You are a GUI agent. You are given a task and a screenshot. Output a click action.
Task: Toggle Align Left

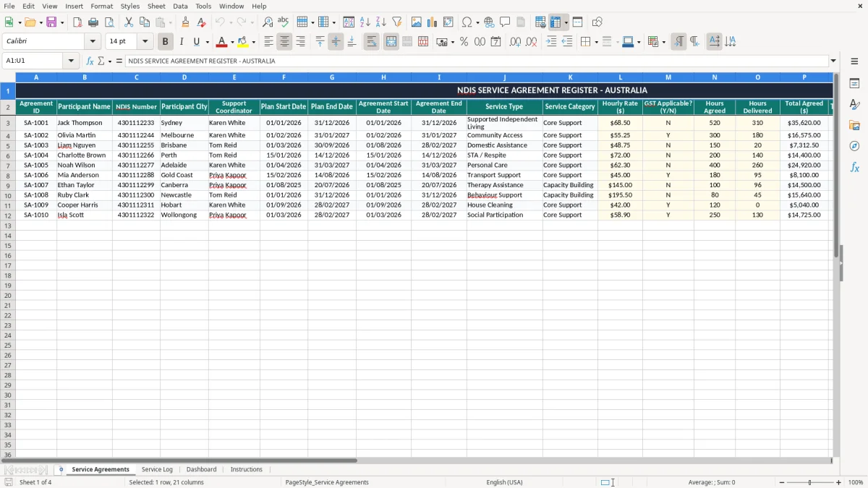pyautogui.click(x=268, y=42)
